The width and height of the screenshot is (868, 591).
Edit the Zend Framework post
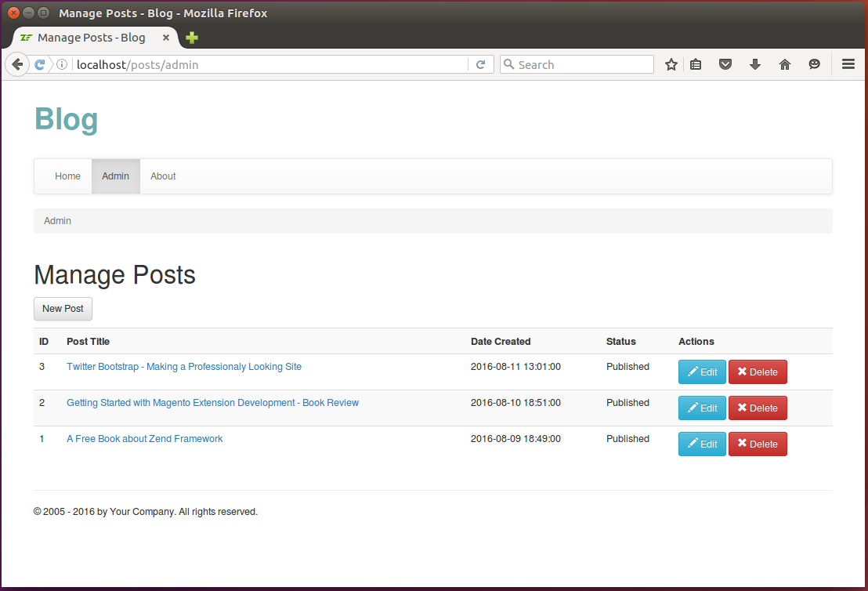[702, 444]
